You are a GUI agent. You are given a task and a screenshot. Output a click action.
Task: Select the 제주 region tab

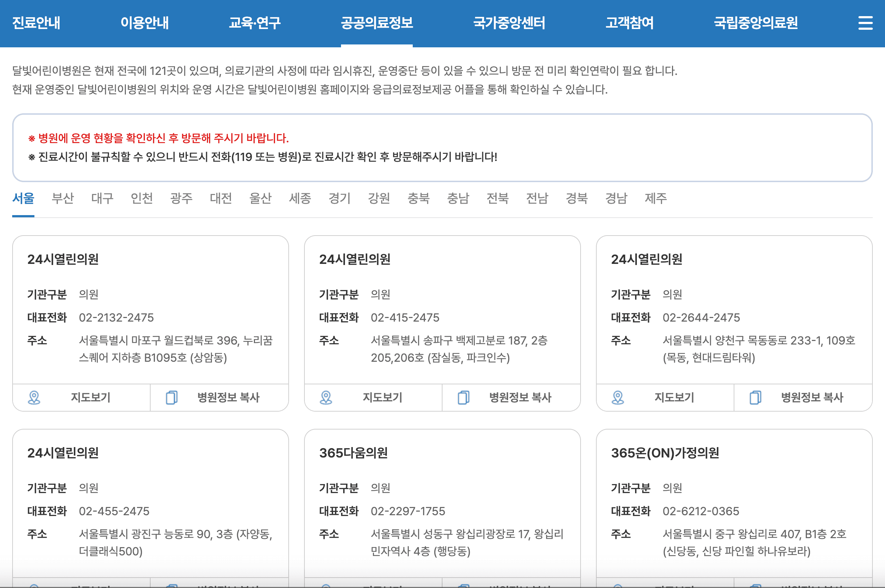tap(656, 198)
